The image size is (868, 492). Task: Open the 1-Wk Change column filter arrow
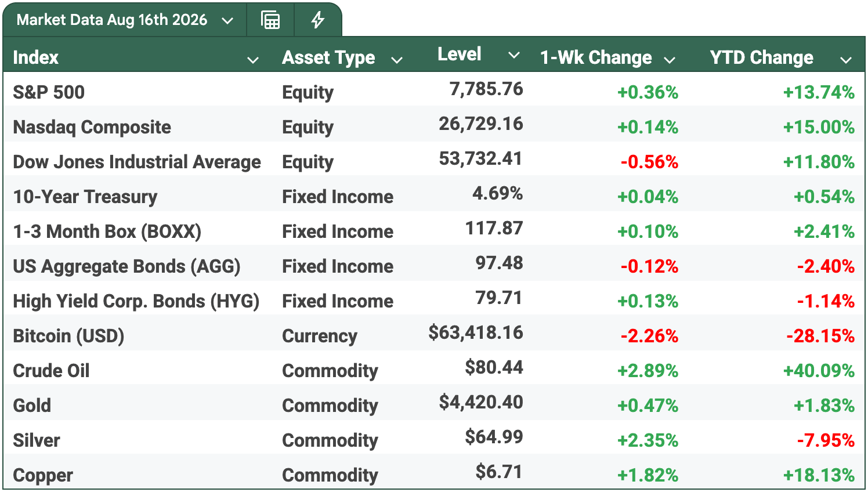(670, 60)
